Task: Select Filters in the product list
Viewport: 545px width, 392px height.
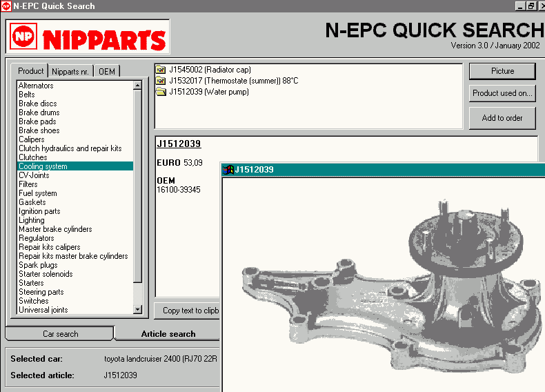Action: click(x=75, y=184)
